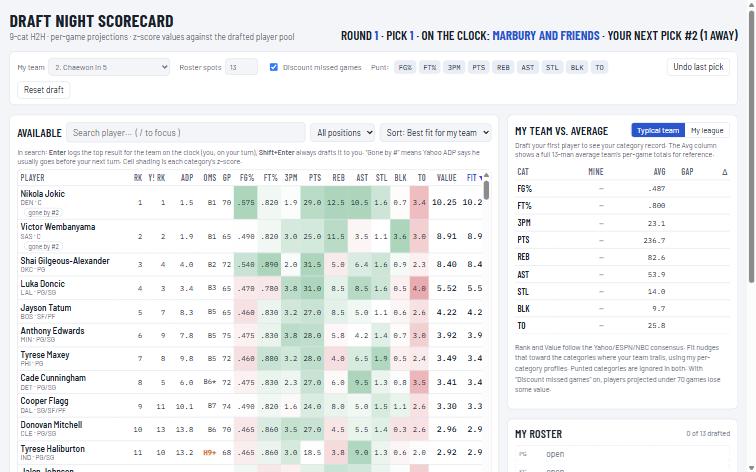756x472 pixels.
Task: Open the My team dropdown
Action: (109, 67)
